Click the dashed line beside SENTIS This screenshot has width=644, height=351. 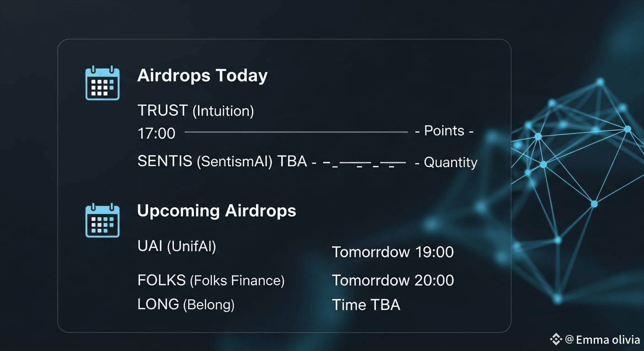pyautogui.click(x=364, y=163)
